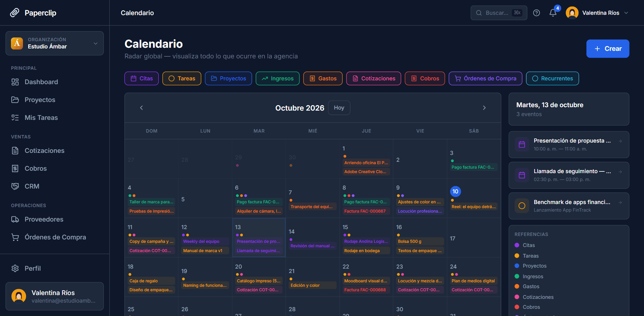The height and width of the screenshot is (316, 644).
Task: Select day 17 cell in the calendar
Action: tap(474, 238)
